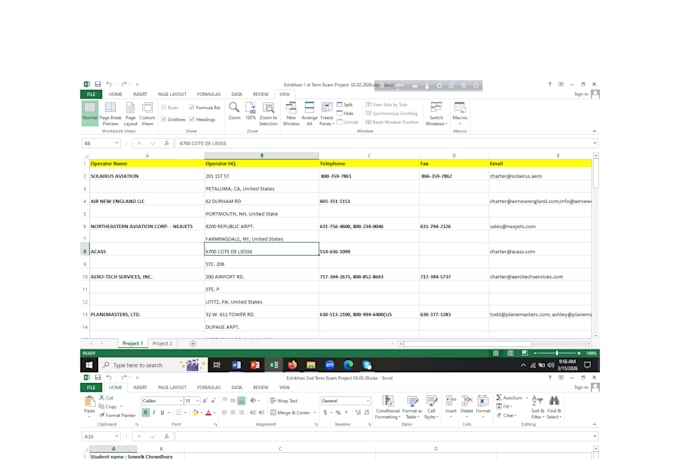Click Page Layout view icon in status bar
Screen dimensions: 680x459
510,353
